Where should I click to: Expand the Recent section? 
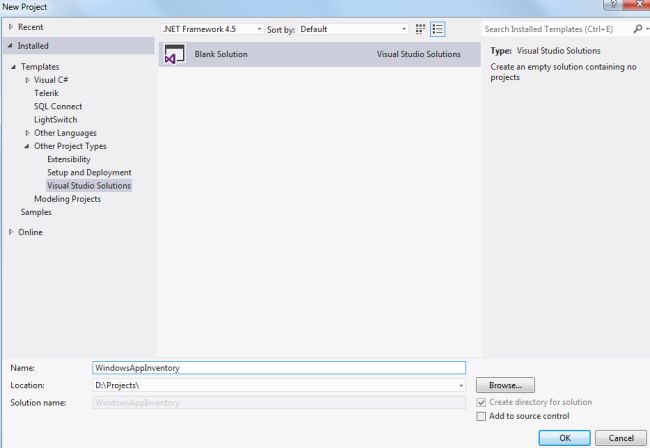pos(11,27)
